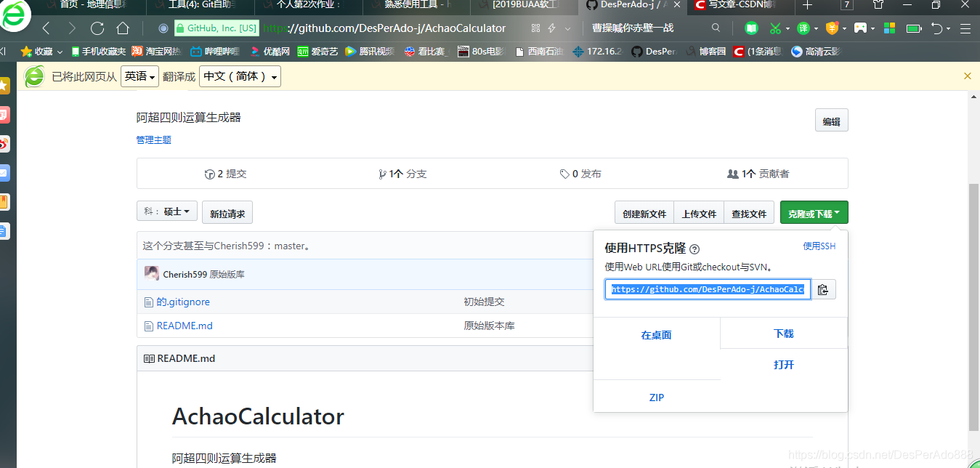Open the source language 英语 dropdown
The image size is (980, 468).
click(139, 76)
